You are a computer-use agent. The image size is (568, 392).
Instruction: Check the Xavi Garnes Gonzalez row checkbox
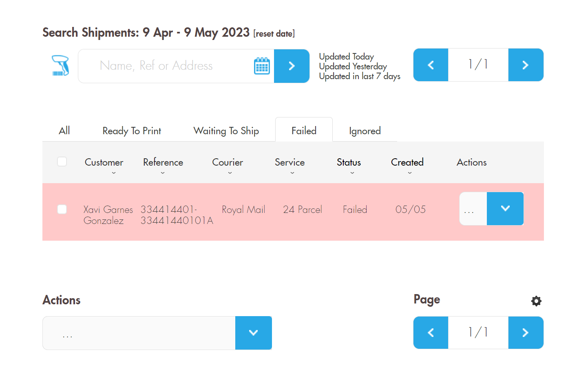click(62, 209)
